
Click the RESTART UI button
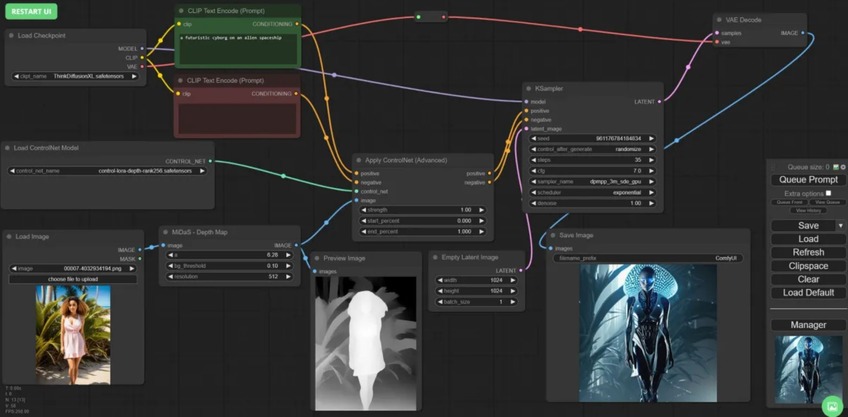(33, 10)
